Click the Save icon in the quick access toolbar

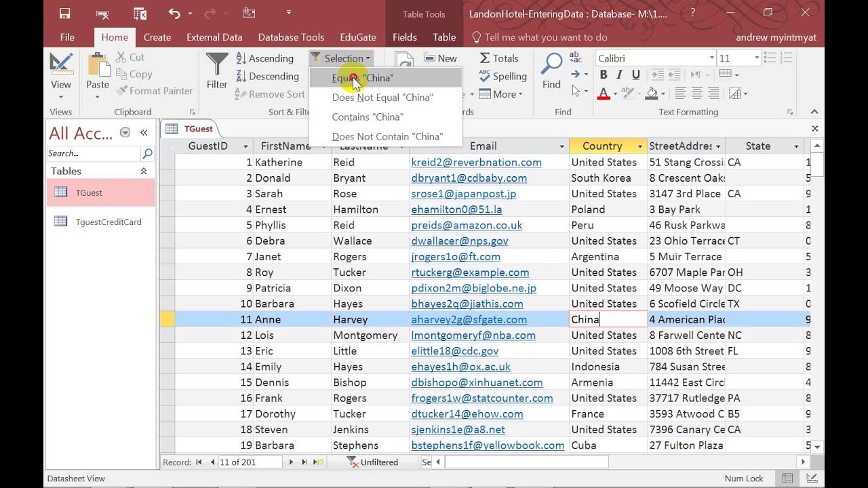(x=64, y=13)
